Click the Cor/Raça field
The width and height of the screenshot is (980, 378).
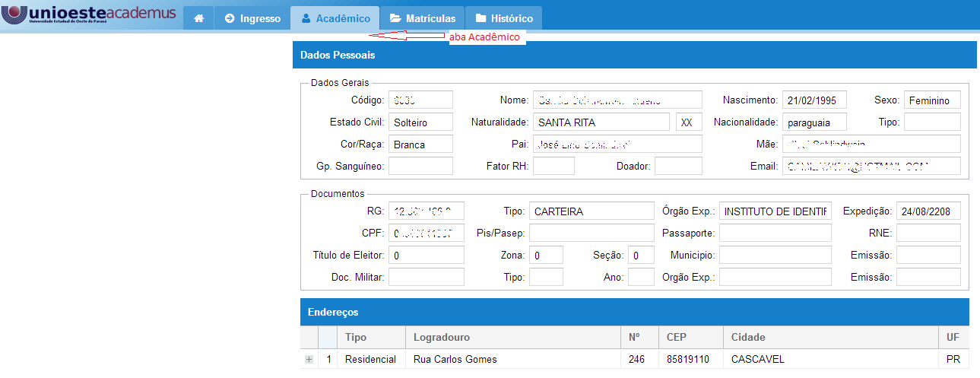pos(420,145)
